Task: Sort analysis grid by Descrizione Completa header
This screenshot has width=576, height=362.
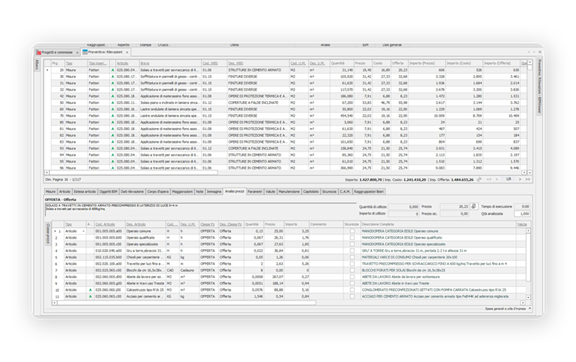Action: click(438, 224)
